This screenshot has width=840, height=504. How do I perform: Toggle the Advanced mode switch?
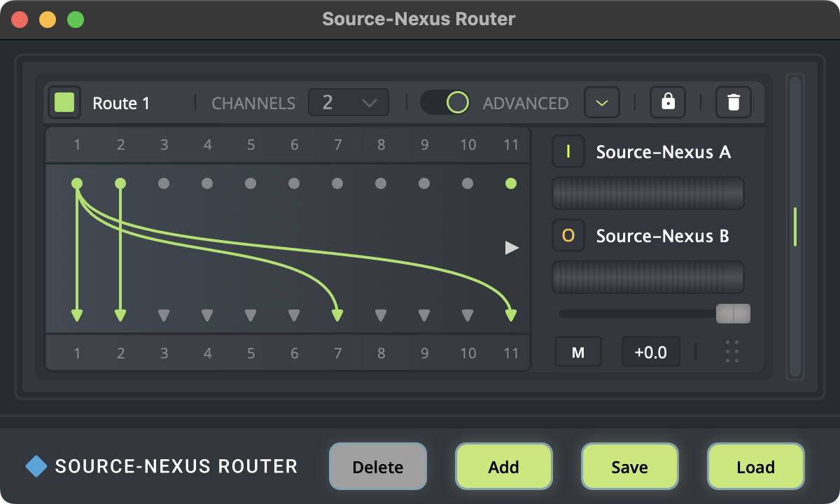tap(445, 103)
